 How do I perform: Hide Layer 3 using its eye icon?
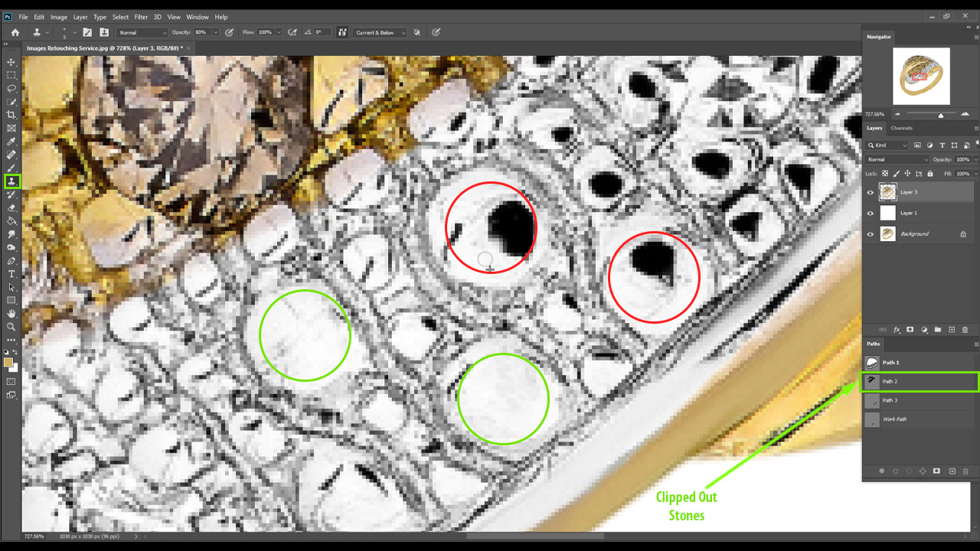click(870, 193)
